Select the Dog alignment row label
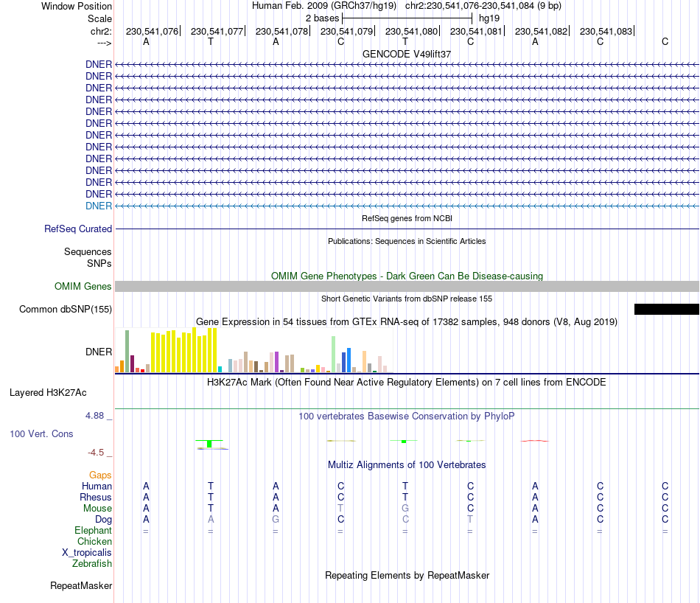The width and height of the screenshot is (700, 603). (103, 520)
